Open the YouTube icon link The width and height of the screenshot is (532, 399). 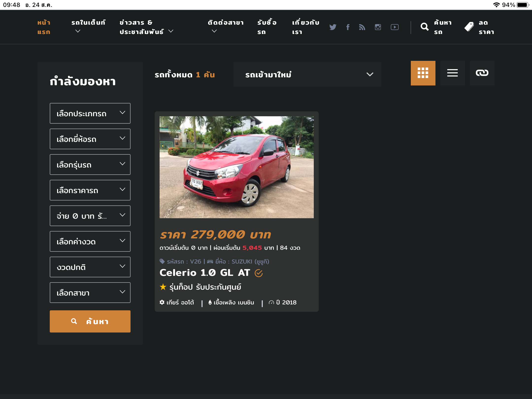pos(395,27)
